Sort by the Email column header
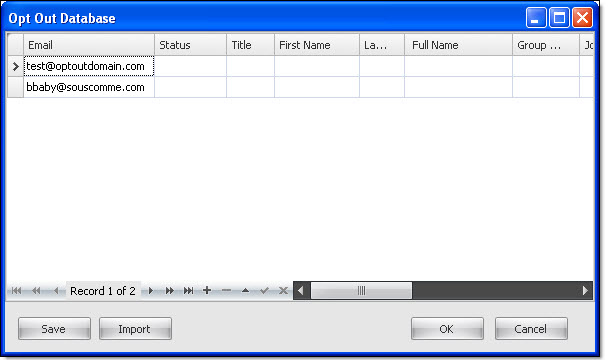 click(89, 45)
